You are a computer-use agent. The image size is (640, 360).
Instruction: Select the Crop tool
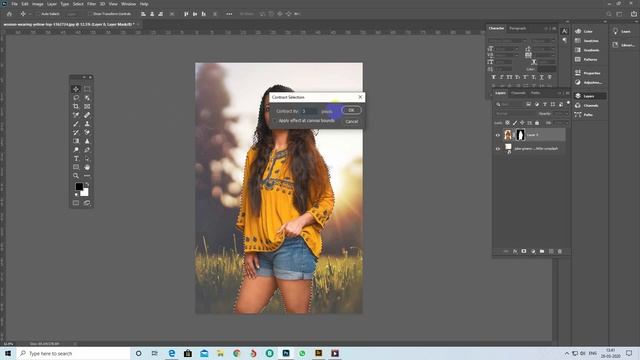point(76,106)
